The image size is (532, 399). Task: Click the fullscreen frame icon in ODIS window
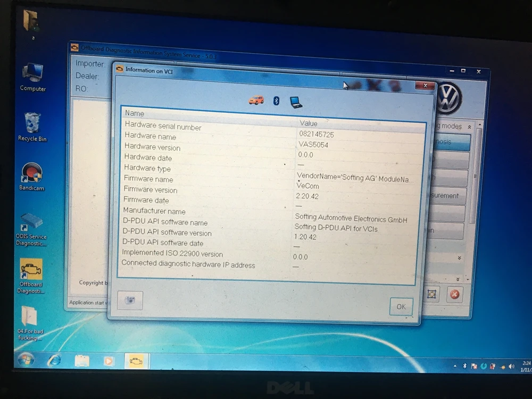[x=431, y=294]
